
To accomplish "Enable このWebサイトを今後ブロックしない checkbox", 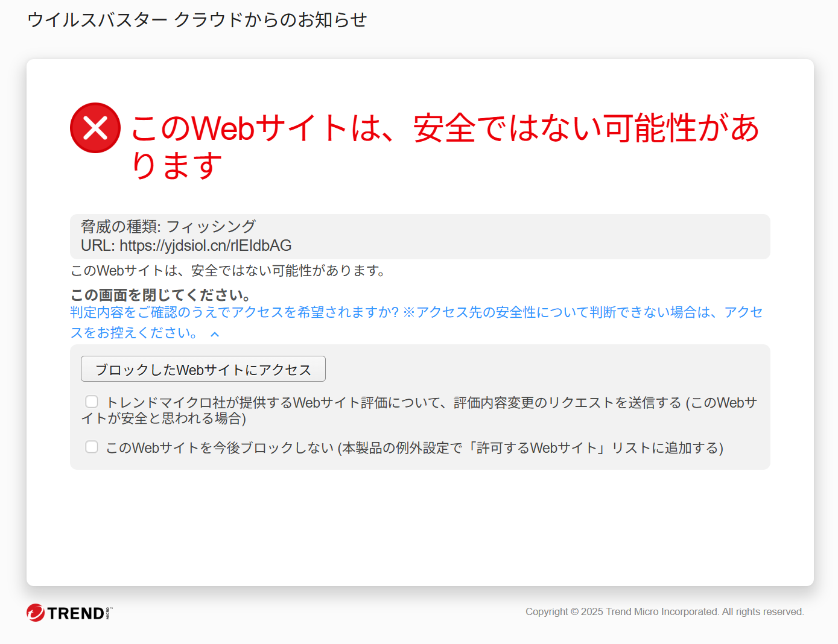I will [92, 447].
